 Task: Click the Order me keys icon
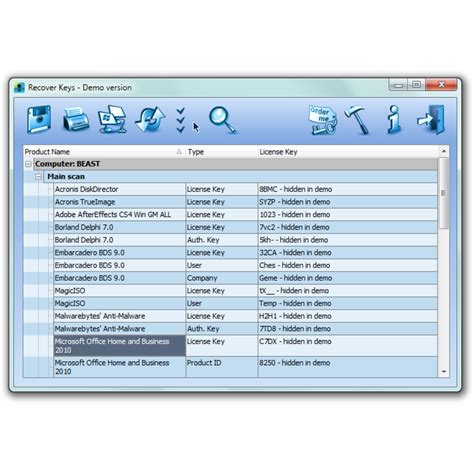322,120
